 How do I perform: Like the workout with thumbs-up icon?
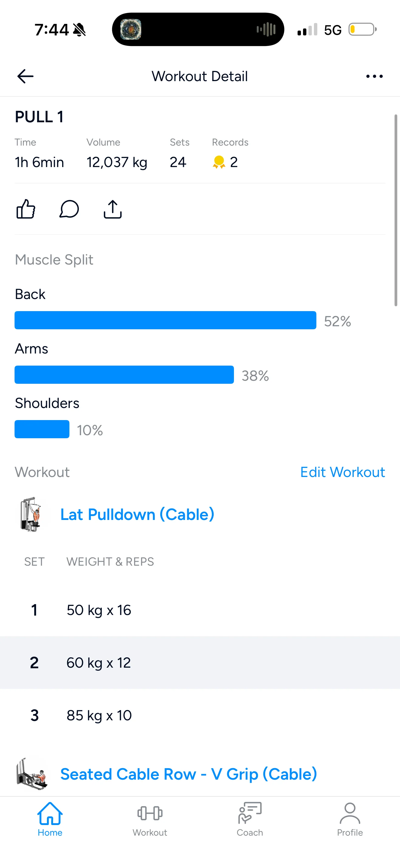click(x=26, y=209)
